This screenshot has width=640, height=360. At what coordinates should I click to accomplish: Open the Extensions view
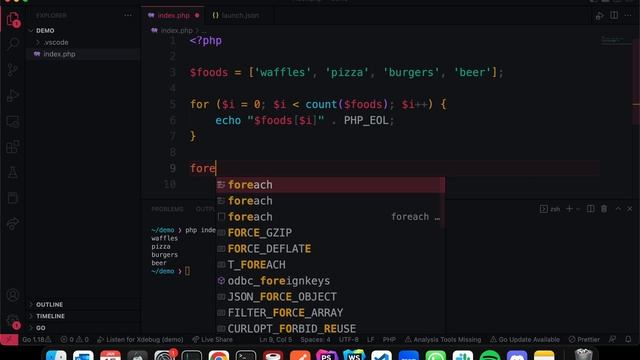(13, 147)
